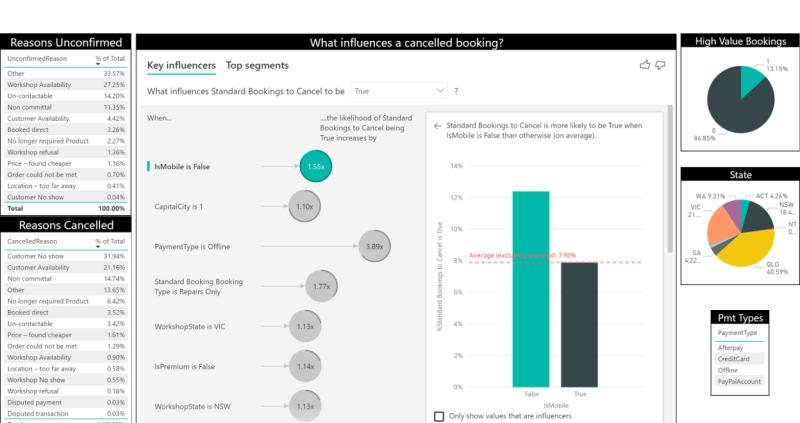Select CreditCard in the Pmt Types slicer
This screenshot has width=800, height=423.
[734, 358]
